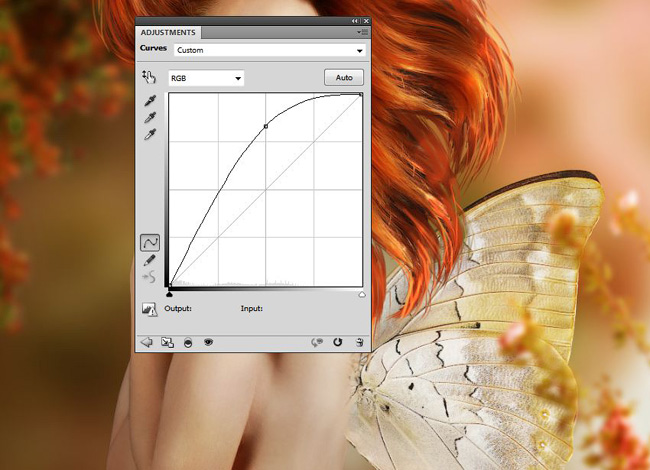Open the Adjustments panel flyout menu
The height and width of the screenshot is (470, 650).
click(x=363, y=32)
